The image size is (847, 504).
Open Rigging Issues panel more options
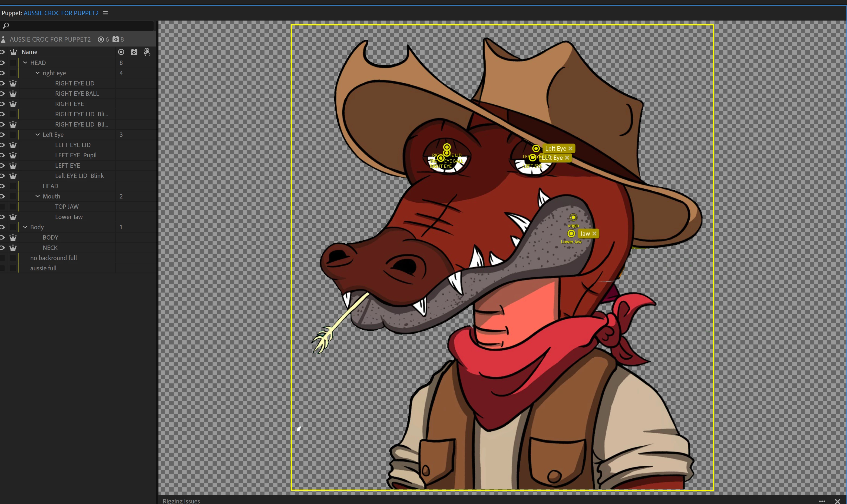point(822,501)
